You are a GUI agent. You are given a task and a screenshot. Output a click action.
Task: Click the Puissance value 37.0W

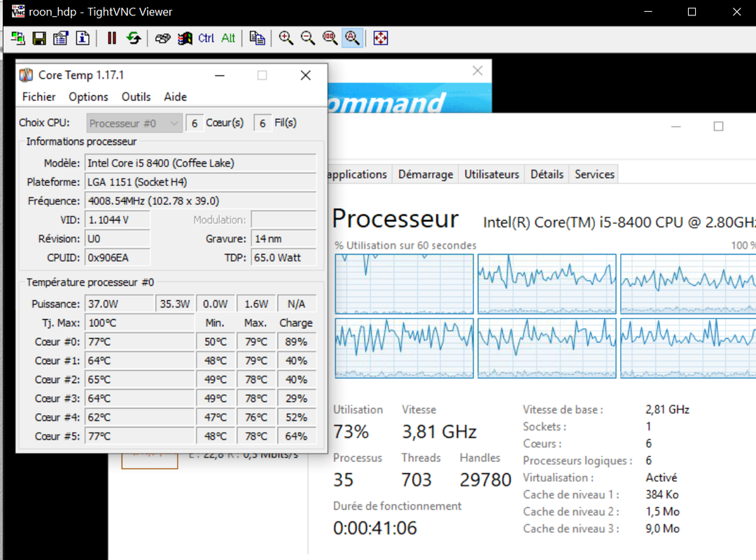click(120, 304)
